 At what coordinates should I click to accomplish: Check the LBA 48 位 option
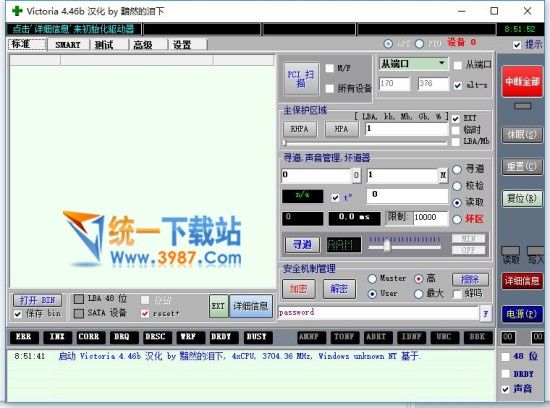(x=79, y=299)
